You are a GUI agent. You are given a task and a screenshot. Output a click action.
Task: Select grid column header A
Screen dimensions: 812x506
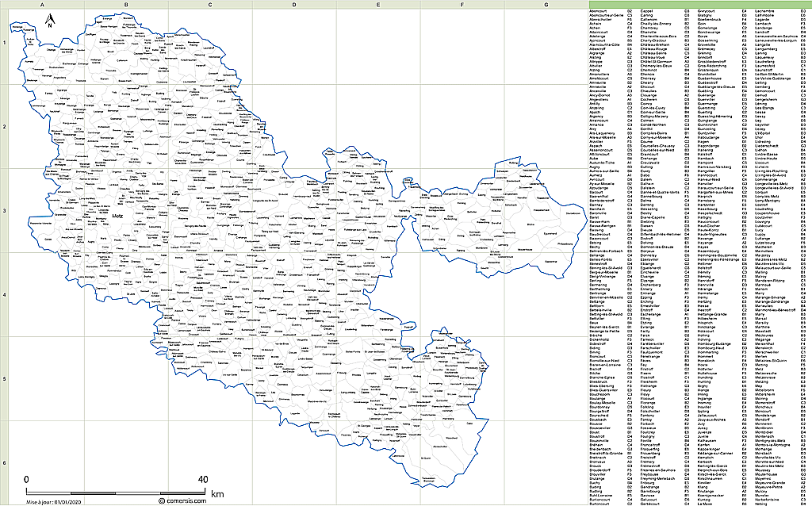click(43, 5)
